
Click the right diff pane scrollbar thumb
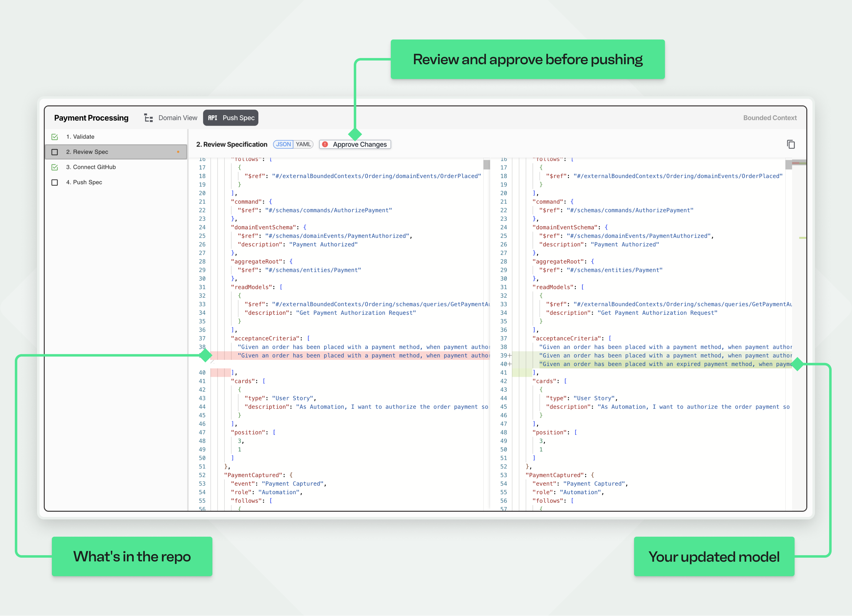[788, 164]
